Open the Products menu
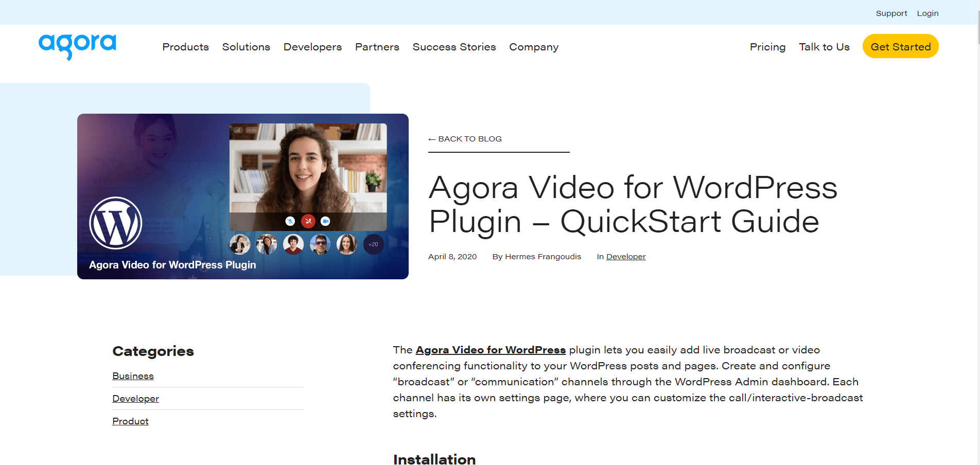The image size is (980, 465). [185, 47]
